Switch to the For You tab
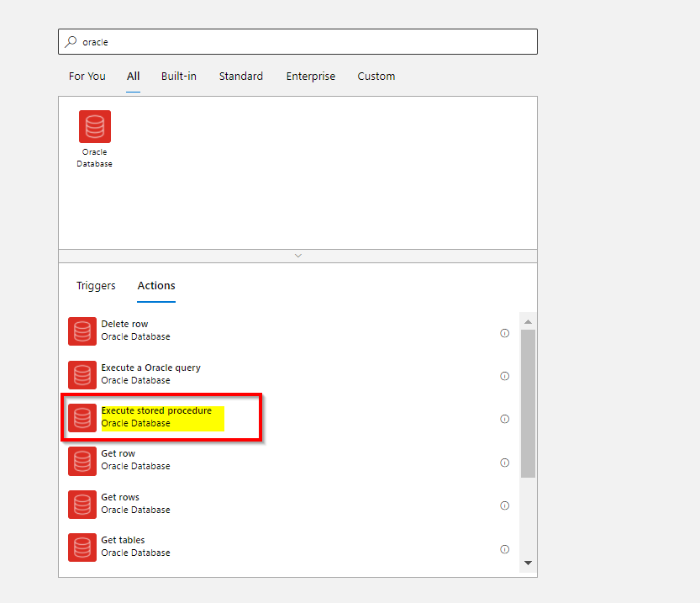 tap(87, 77)
